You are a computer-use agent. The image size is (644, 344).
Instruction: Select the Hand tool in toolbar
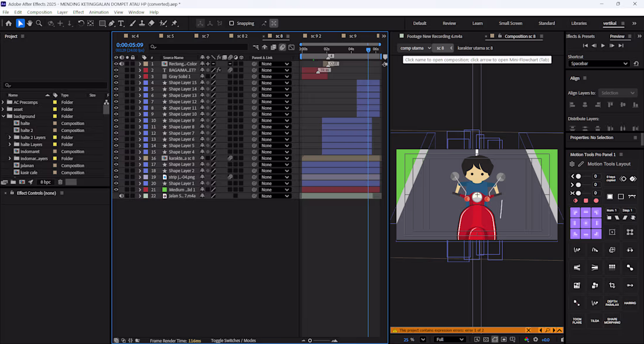click(30, 23)
